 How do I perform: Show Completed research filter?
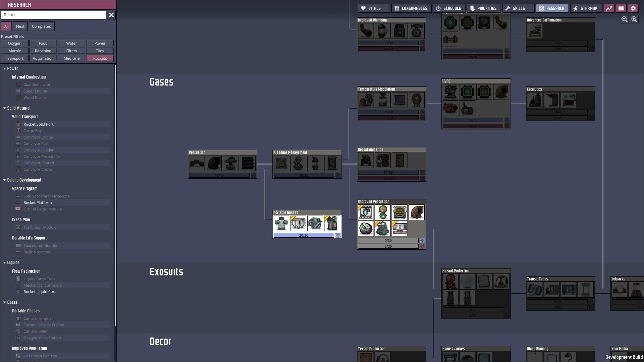42,26
